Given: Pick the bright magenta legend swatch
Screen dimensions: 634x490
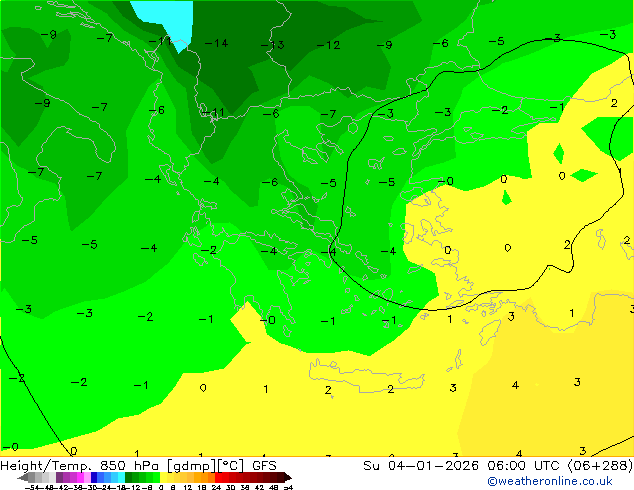Looking at the screenshot, I should click(x=80, y=477).
